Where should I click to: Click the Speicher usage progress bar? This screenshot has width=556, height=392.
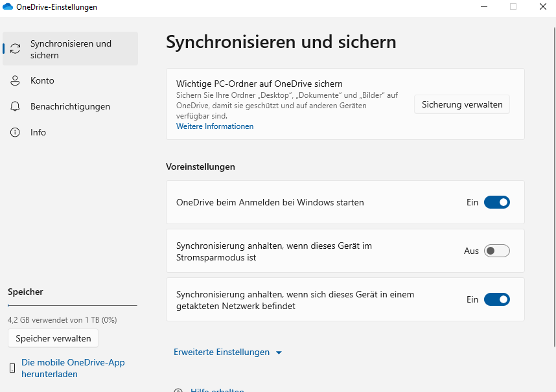[73, 305]
